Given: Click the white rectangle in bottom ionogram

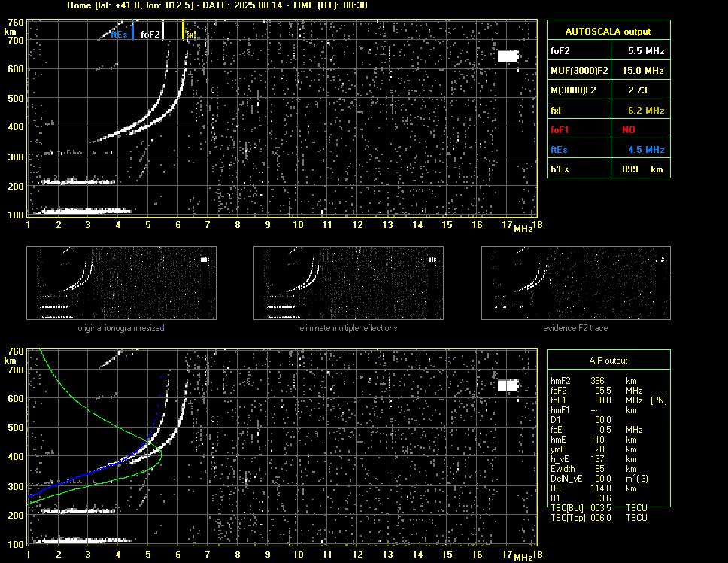Looking at the screenshot, I should coord(508,385).
